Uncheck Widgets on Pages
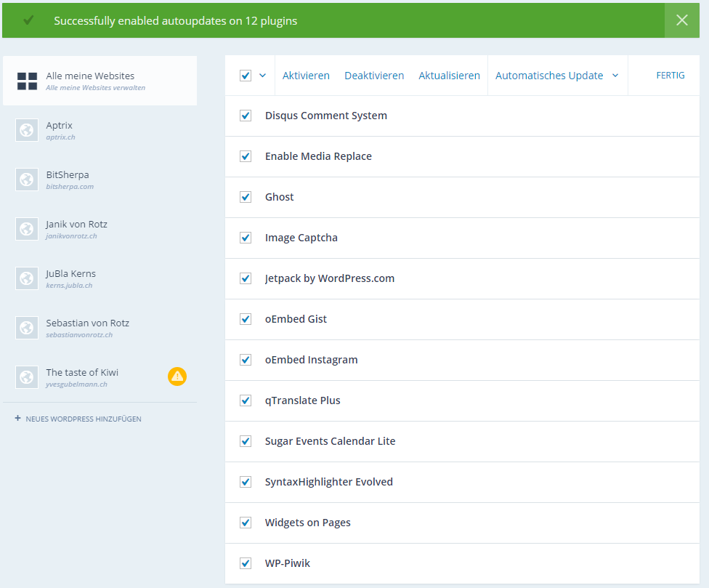Viewport: 709px width, 588px height. point(246,523)
